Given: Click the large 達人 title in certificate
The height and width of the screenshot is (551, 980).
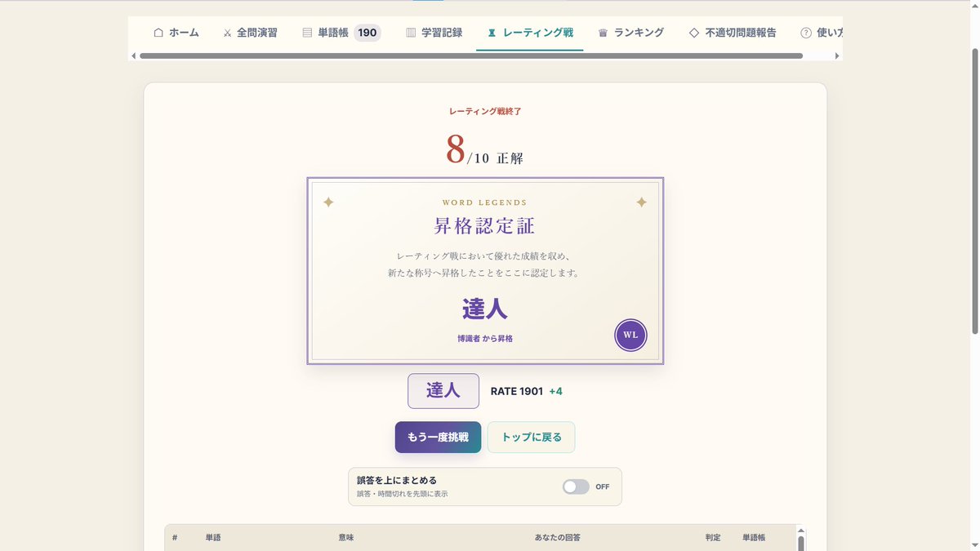Looking at the screenshot, I should tap(485, 309).
